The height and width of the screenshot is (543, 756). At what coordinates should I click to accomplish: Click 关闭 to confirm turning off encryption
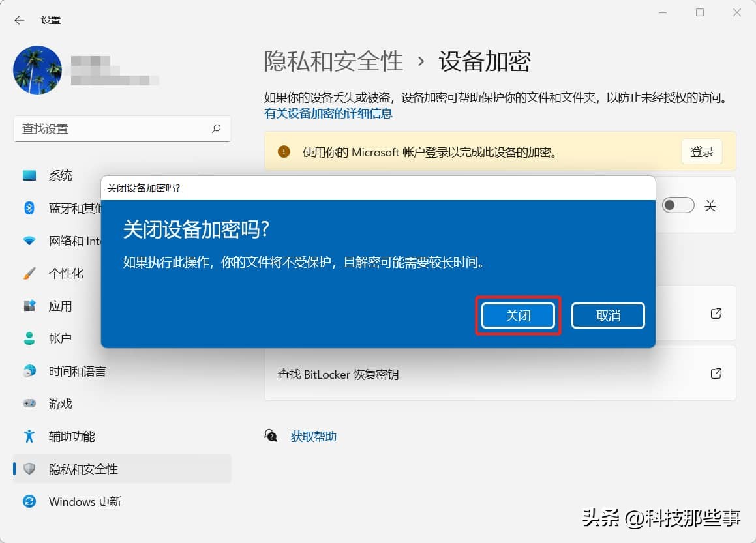coord(518,316)
